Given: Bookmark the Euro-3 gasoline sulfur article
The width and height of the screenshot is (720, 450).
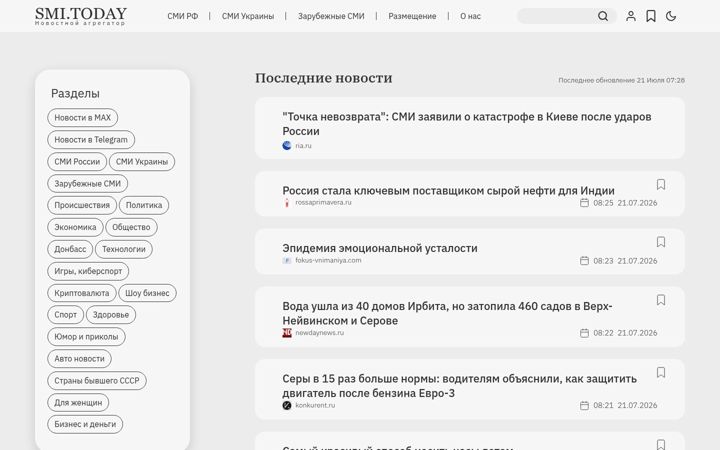Looking at the screenshot, I should 661,372.
